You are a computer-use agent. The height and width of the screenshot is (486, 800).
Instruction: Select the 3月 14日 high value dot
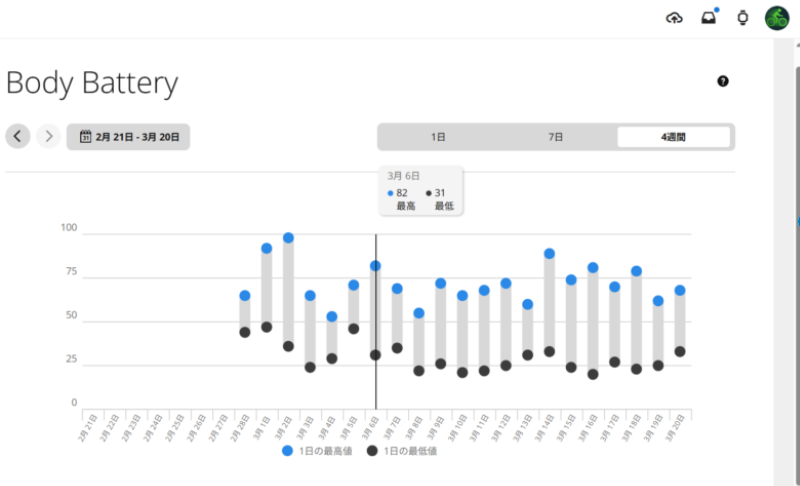(549, 254)
